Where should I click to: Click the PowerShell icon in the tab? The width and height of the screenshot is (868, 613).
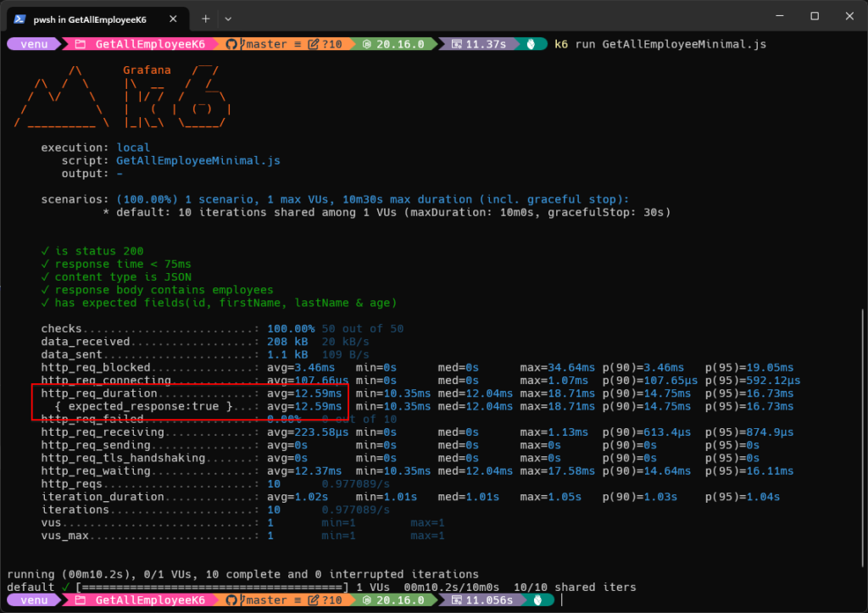pyautogui.click(x=20, y=19)
